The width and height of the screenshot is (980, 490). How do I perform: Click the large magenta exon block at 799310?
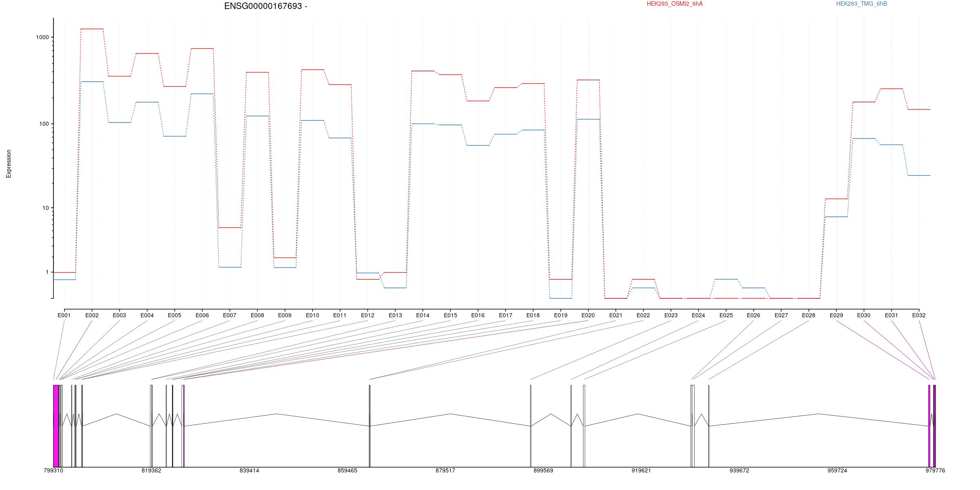tap(56, 426)
